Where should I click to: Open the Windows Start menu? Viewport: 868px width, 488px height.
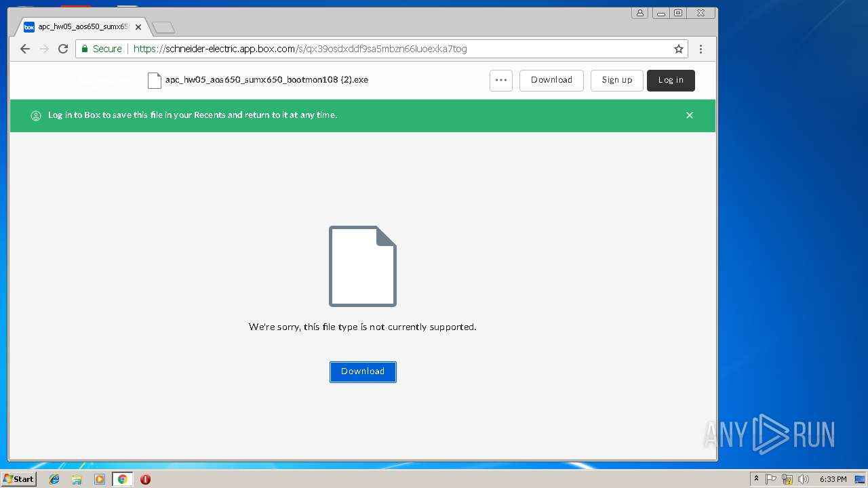[x=19, y=479]
